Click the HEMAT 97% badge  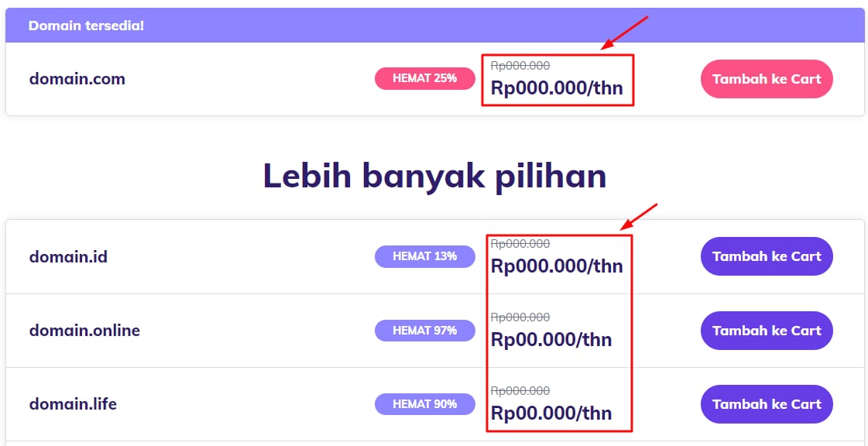tap(424, 331)
